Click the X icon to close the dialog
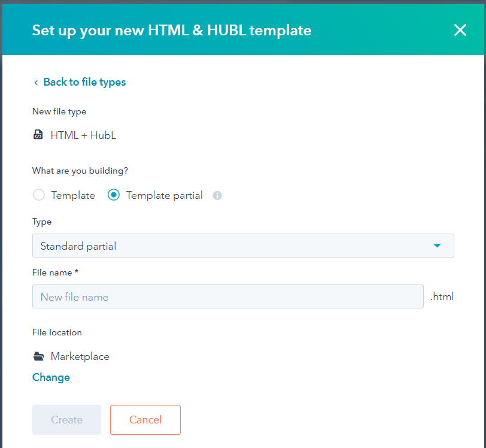Viewport: 486px width, 448px height. tap(460, 30)
